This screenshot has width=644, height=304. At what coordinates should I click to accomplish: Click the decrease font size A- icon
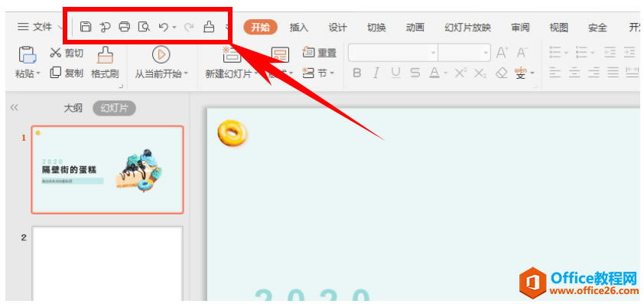click(x=522, y=53)
